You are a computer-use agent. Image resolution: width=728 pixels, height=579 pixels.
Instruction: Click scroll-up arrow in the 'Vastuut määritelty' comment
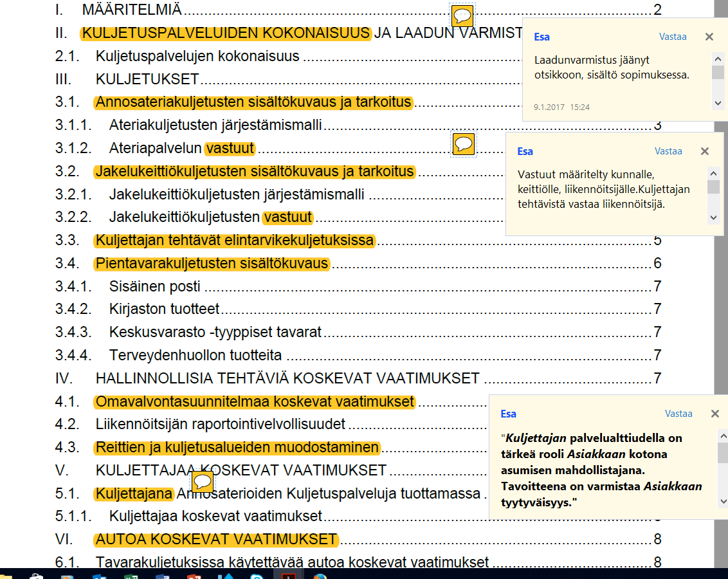(x=714, y=174)
